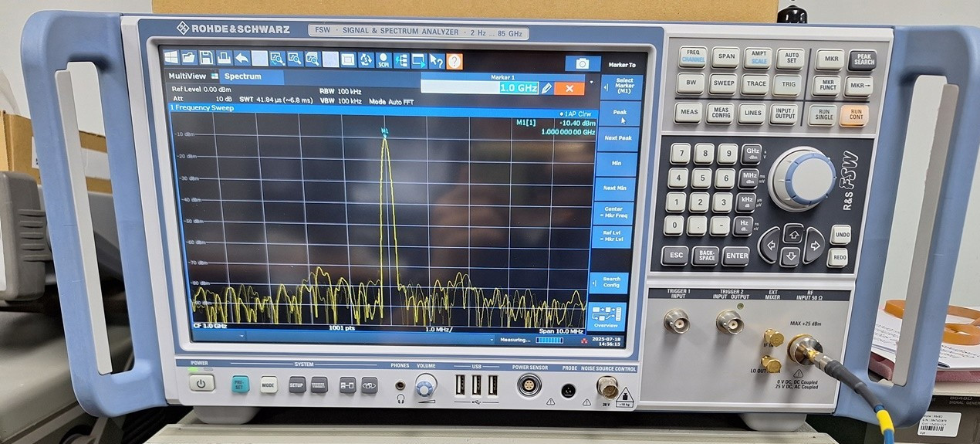Click Center = Mkr Freq softkey
Image resolution: width=980 pixels, height=444 pixels.
pyautogui.click(x=613, y=212)
